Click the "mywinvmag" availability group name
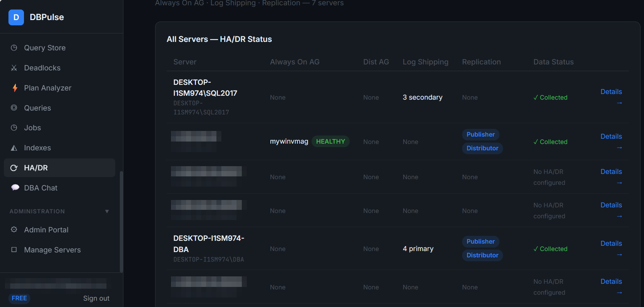644x307 pixels. click(x=289, y=142)
